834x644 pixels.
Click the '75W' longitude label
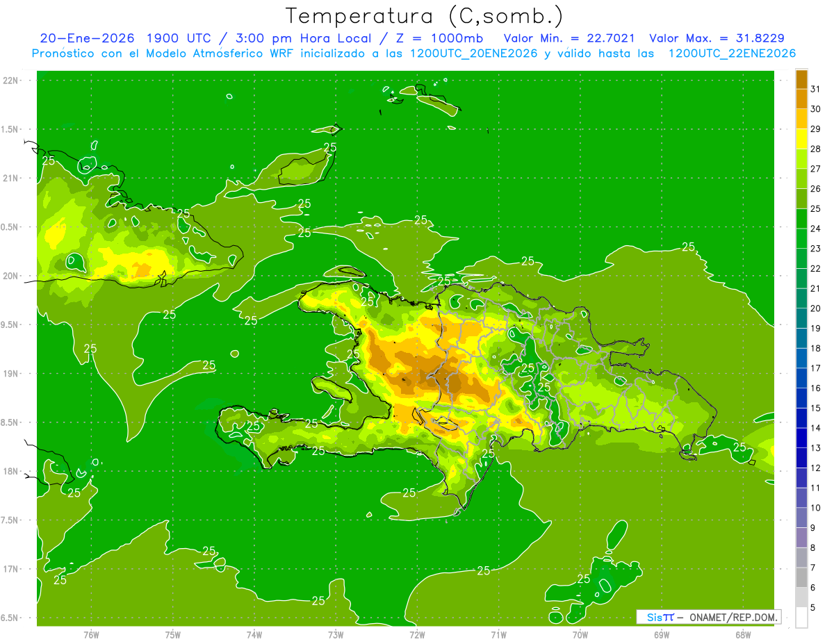(173, 634)
